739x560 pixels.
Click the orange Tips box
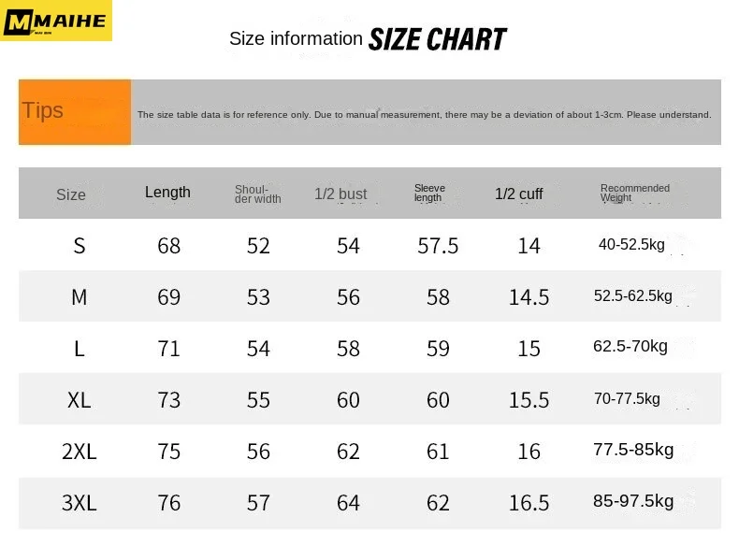75,112
